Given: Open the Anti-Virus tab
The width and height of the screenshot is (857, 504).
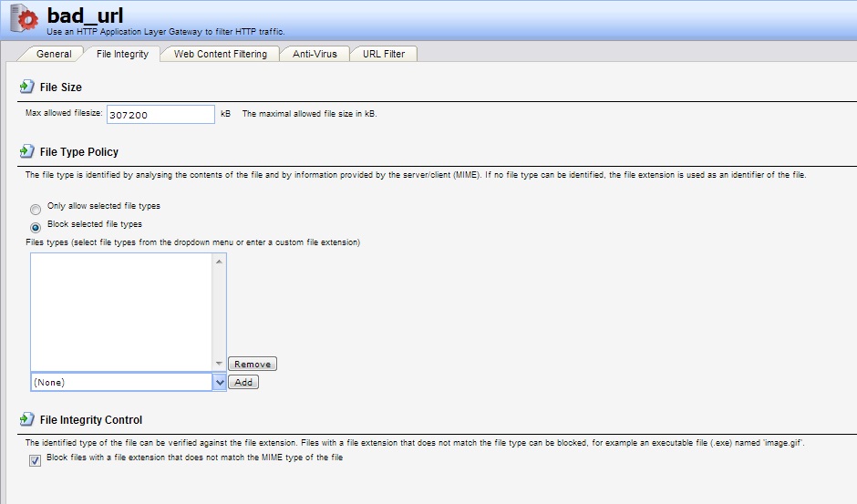Looking at the screenshot, I should pyautogui.click(x=315, y=54).
